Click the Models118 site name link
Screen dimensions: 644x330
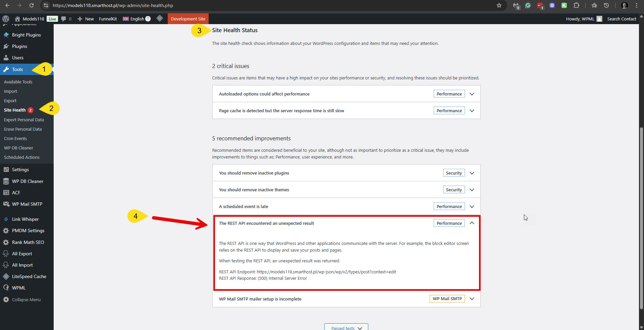click(x=30, y=19)
